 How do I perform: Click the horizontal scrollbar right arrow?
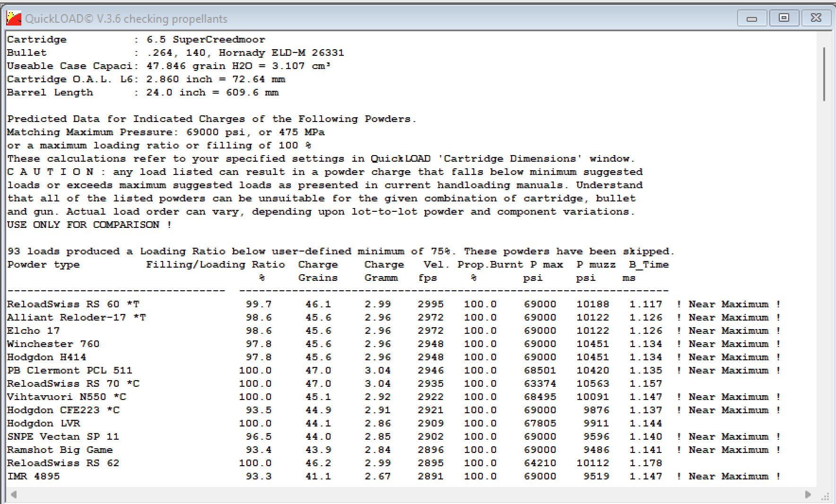(x=808, y=495)
